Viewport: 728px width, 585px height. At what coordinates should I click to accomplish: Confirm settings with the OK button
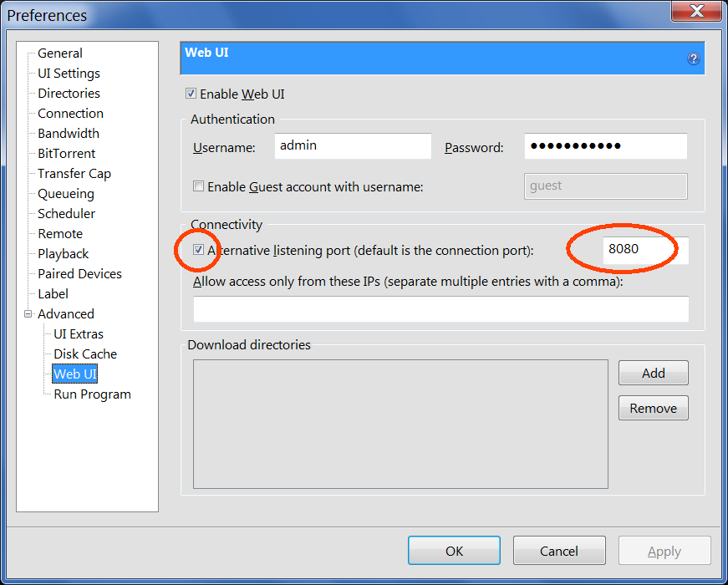click(454, 551)
